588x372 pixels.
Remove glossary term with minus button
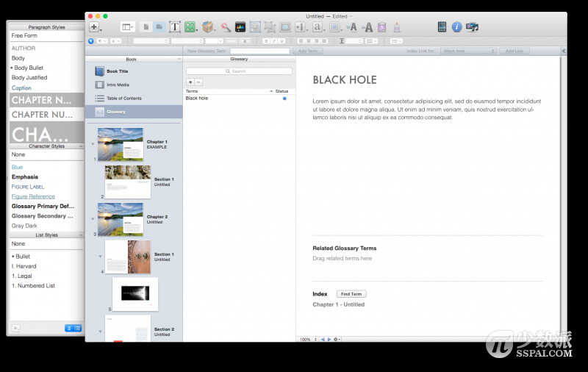point(198,82)
